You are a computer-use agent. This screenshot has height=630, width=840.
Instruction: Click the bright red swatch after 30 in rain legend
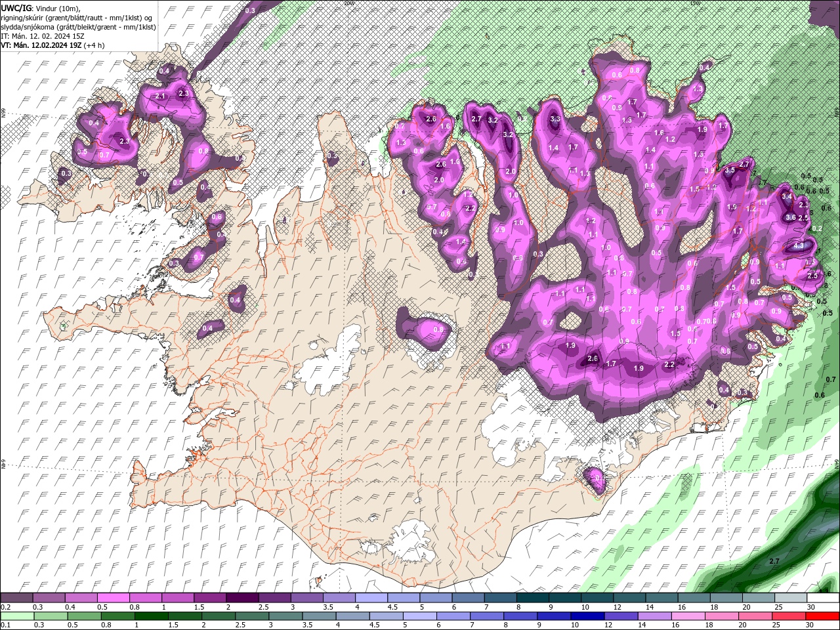tap(822, 616)
